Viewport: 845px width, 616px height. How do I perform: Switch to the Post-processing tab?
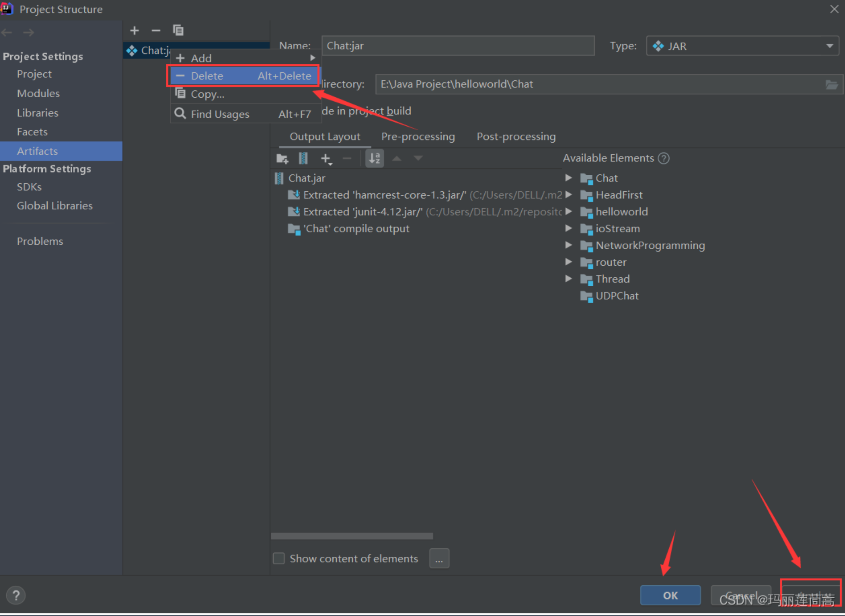click(x=516, y=136)
